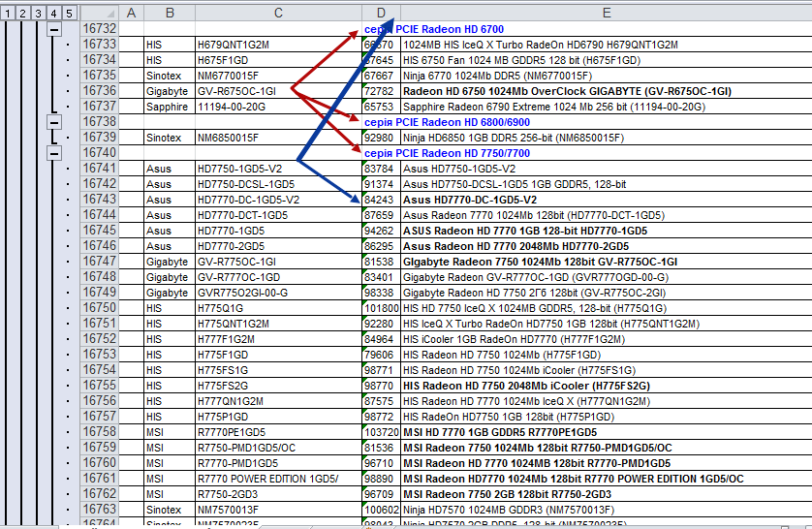Select row header 16758

tap(100, 432)
